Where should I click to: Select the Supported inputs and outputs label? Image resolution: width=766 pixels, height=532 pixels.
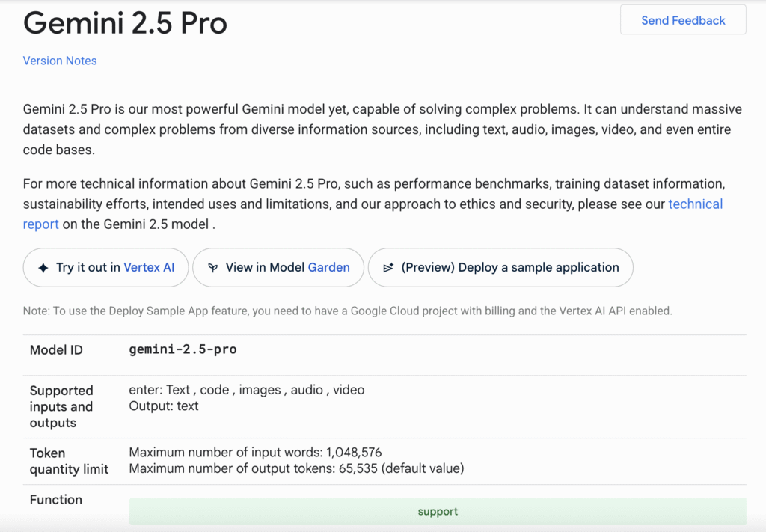pos(61,406)
